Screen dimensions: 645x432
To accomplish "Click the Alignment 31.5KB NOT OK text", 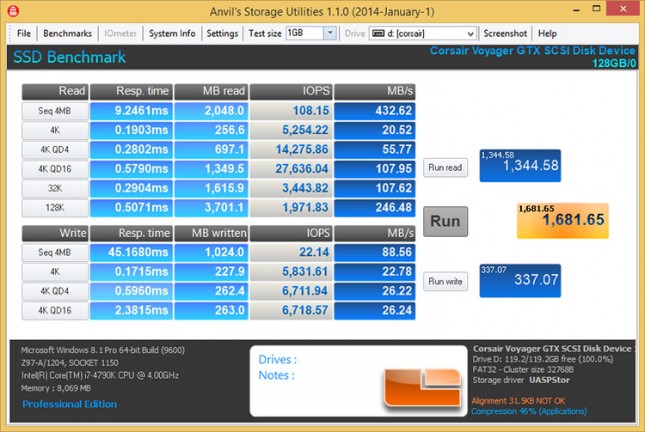I will [x=518, y=401].
